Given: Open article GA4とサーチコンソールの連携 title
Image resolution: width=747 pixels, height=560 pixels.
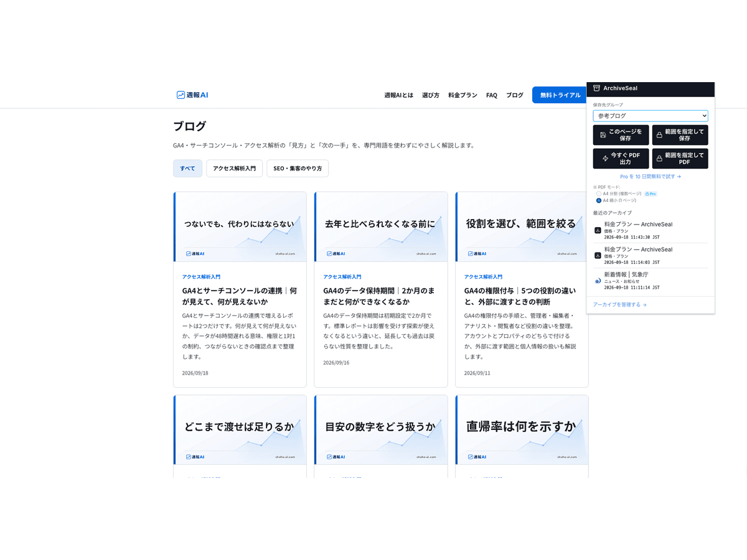Looking at the screenshot, I should (240, 296).
